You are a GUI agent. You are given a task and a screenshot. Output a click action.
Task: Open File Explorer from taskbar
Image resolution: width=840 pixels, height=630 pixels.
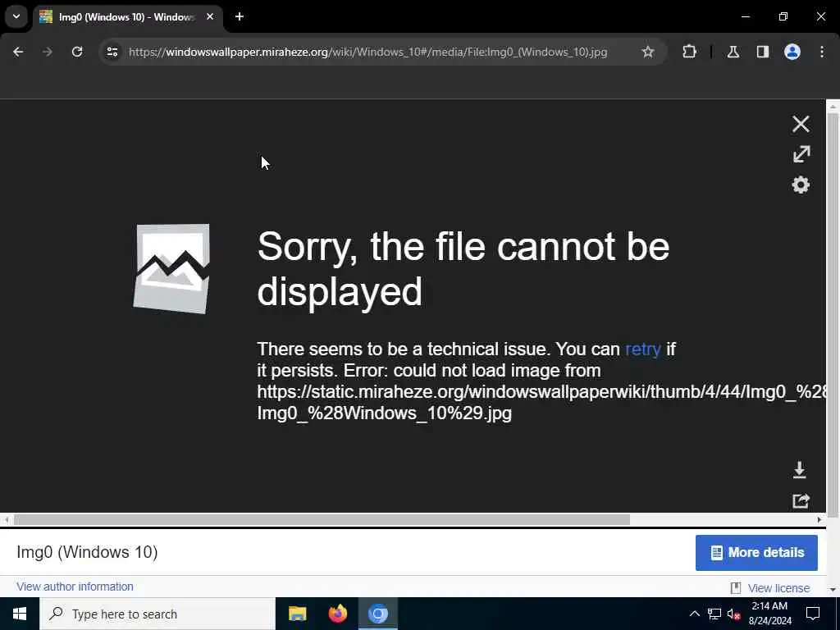297,614
